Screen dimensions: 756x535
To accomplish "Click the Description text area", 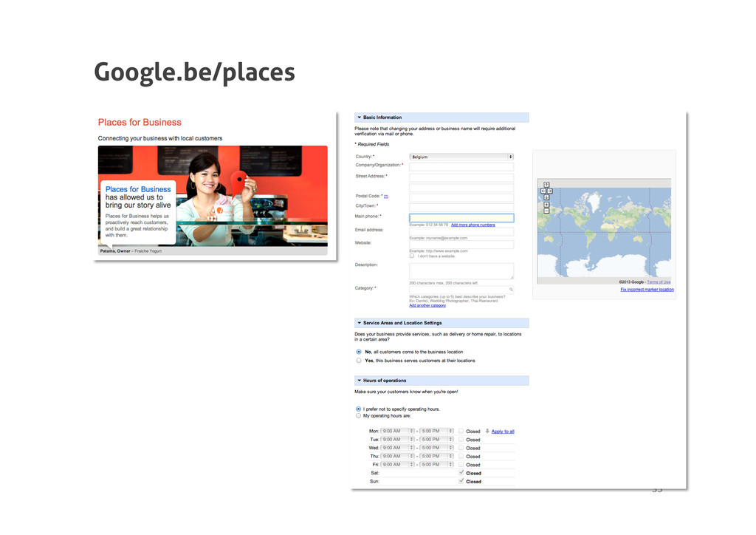I will click(x=461, y=271).
